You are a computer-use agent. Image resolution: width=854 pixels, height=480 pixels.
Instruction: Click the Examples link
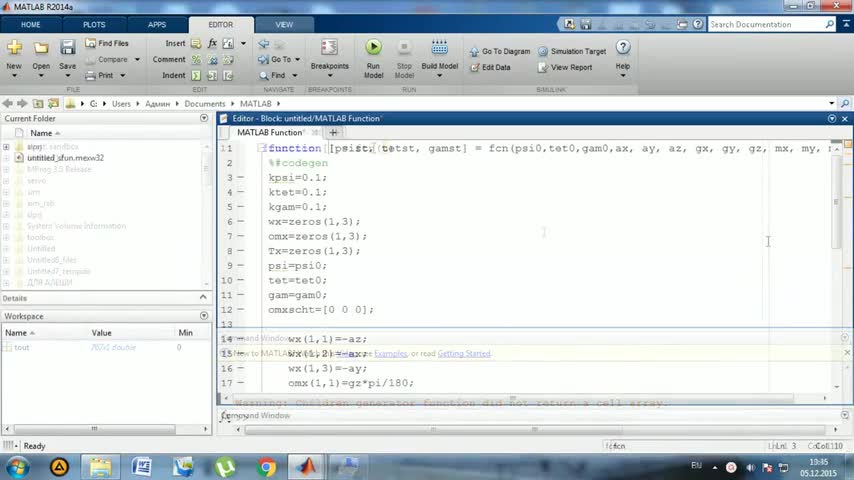tap(391, 354)
